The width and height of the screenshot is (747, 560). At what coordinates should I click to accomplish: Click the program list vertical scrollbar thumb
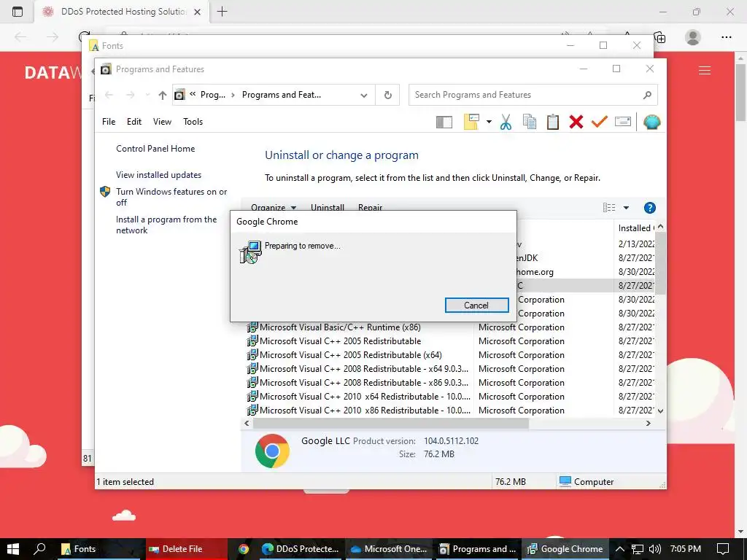tap(660, 262)
